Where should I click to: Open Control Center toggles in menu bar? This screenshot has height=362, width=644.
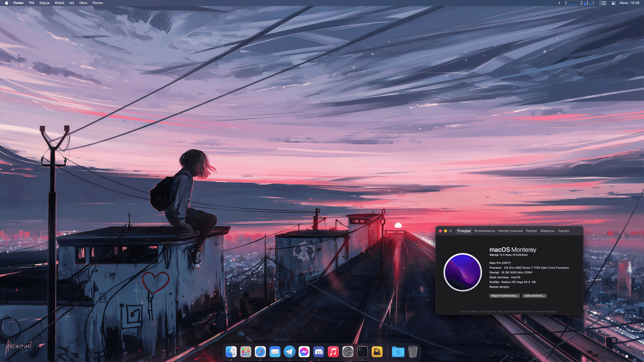tap(613, 3)
